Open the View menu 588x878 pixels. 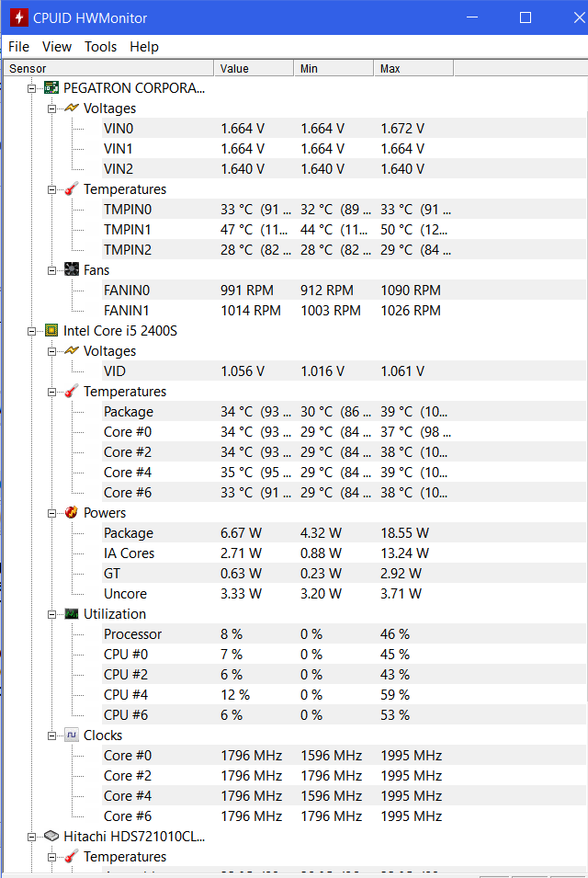[57, 47]
